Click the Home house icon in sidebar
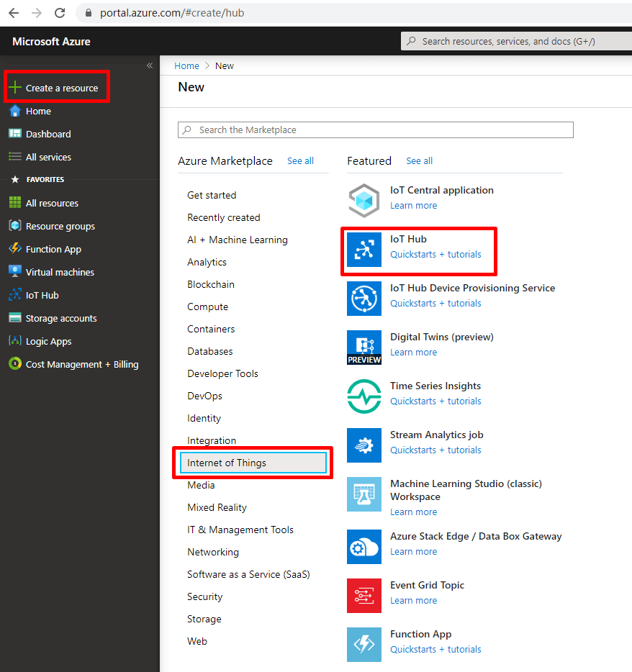The height and width of the screenshot is (672, 632). coord(15,111)
